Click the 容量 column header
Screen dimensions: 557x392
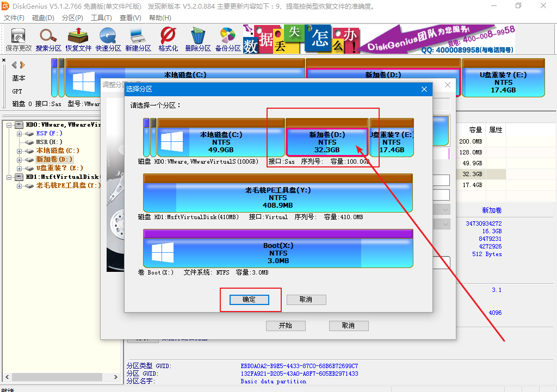[x=475, y=130]
